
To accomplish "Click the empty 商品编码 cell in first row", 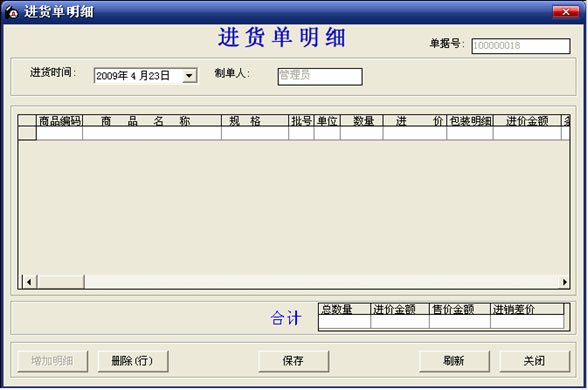I will 59,133.
